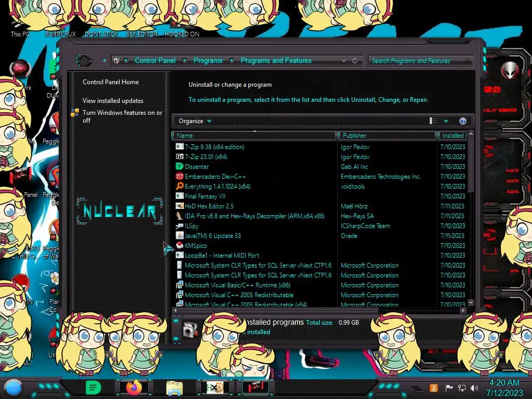Viewport: 532px width, 399px height.
Task: Click the scroll right arrow of list
Action: coord(463,310)
